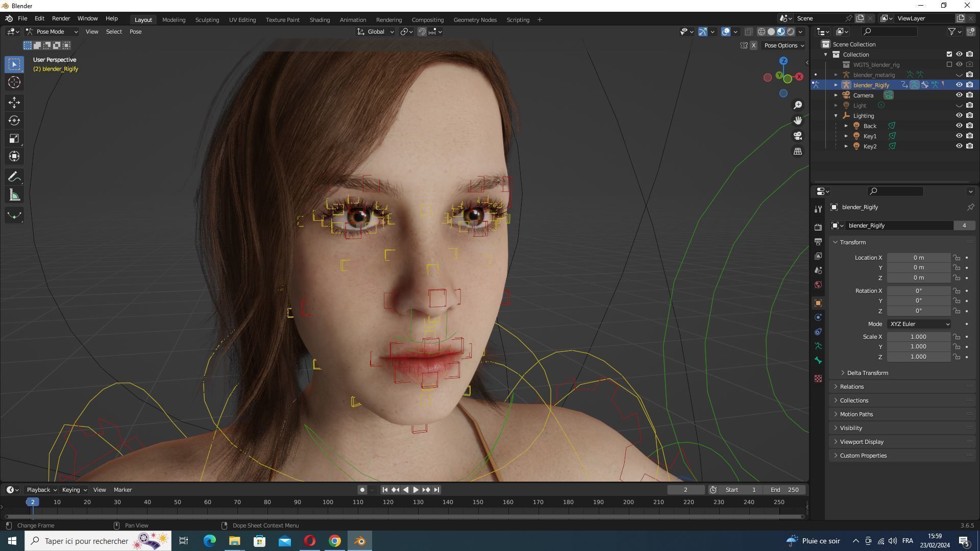
Task: Select the Breakdowner pose tool
Action: tap(14, 215)
